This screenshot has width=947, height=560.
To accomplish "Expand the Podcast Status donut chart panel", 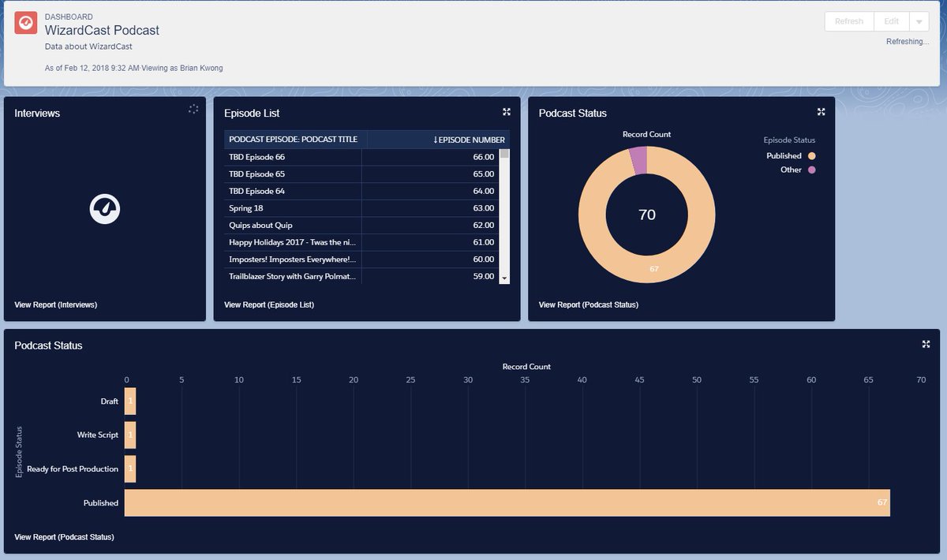I will pos(821,112).
